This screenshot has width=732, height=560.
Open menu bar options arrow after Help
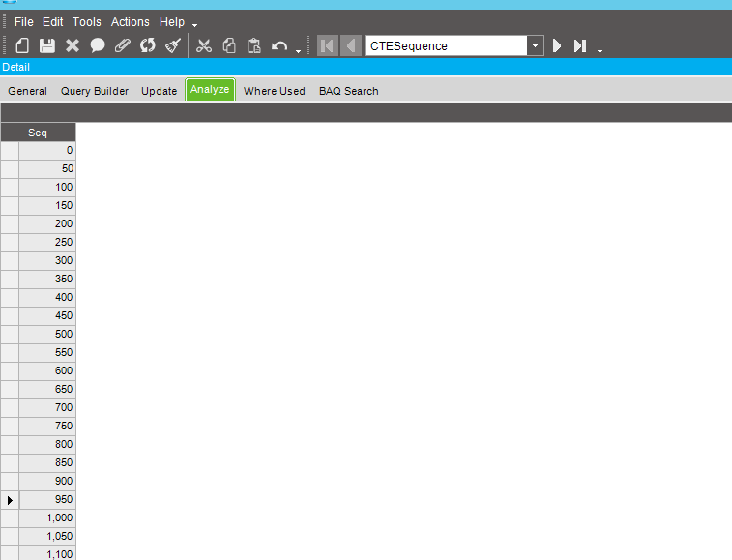[194, 25]
